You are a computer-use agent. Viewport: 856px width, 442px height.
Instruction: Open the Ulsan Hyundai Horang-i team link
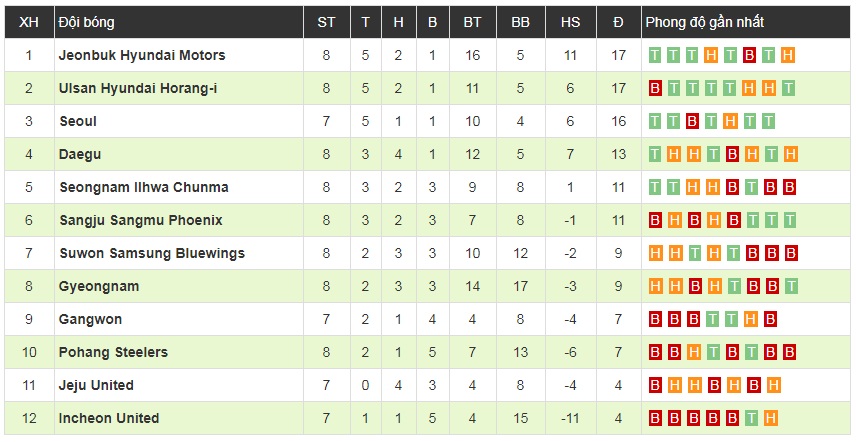coord(138,89)
